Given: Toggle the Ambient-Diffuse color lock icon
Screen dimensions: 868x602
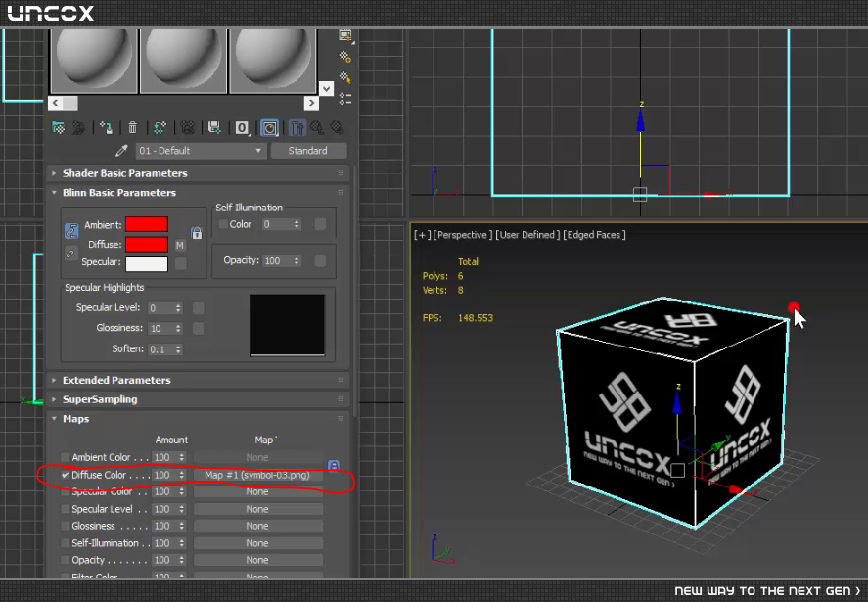Looking at the screenshot, I should tap(71, 230).
